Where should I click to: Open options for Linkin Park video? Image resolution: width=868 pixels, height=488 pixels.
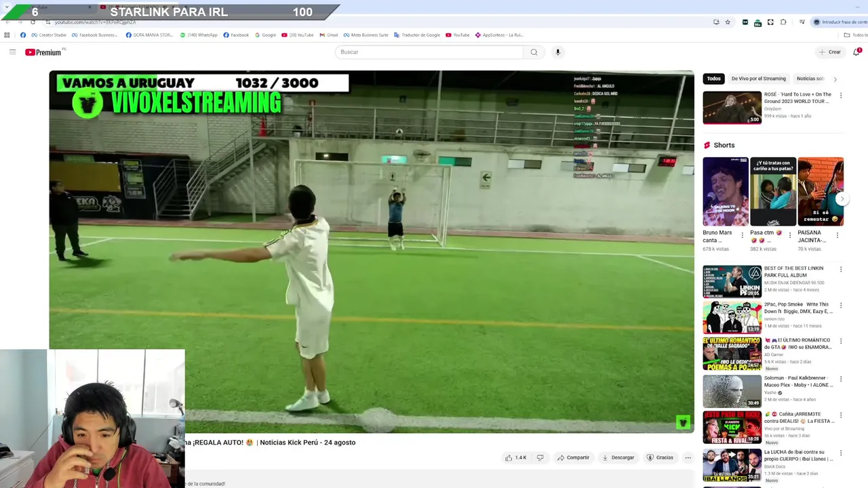coord(841,269)
